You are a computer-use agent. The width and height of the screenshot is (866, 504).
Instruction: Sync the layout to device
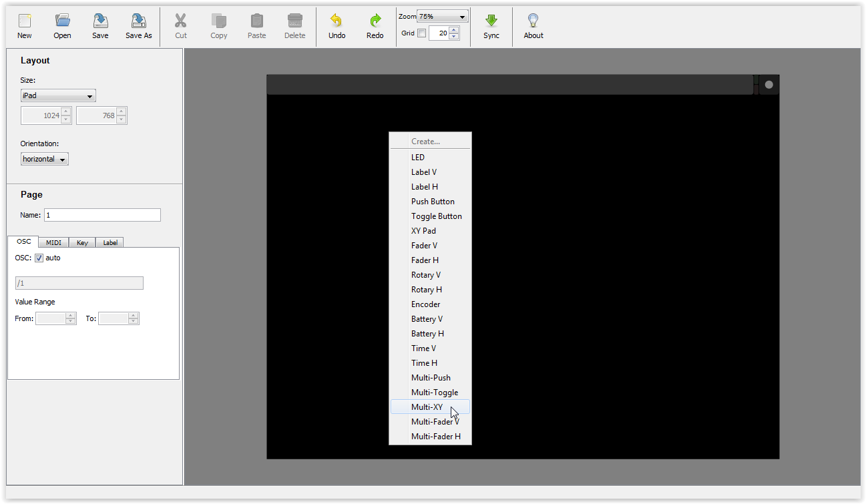pos(491,21)
